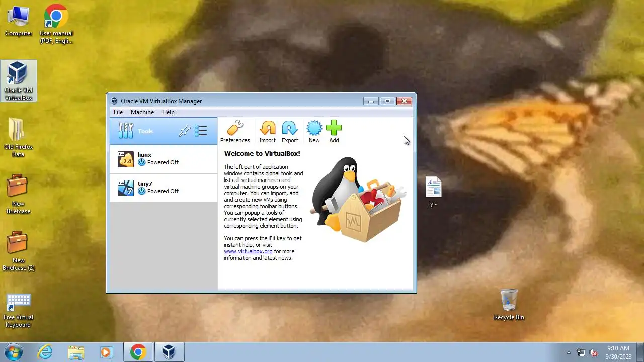Select the Oracle VM VirtualBox desktop shortcut
The height and width of the screenshot is (362, 644).
pyautogui.click(x=19, y=80)
